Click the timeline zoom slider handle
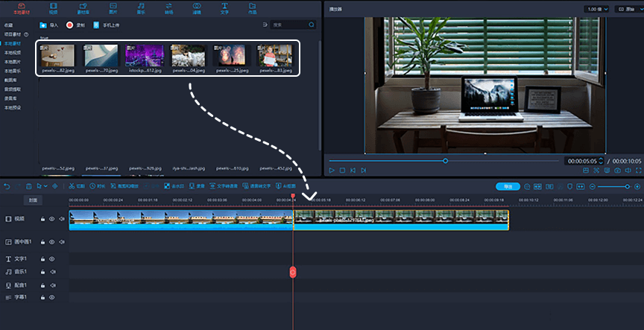The image size is (644, 330). tap(627, 187)
